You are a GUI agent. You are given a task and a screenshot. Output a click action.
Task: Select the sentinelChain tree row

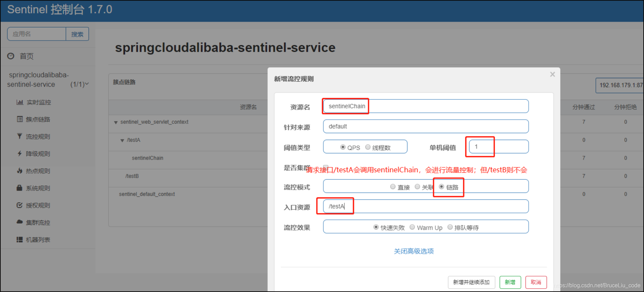147,158
